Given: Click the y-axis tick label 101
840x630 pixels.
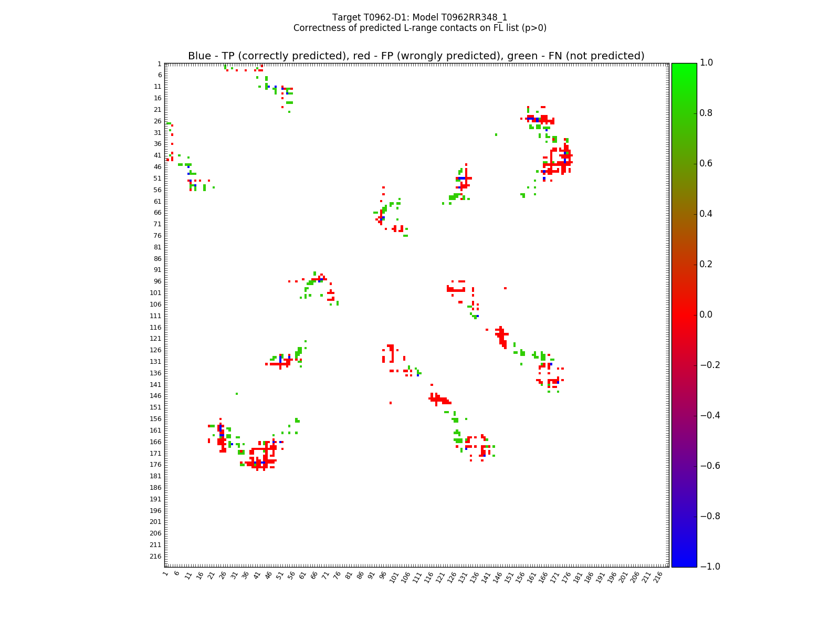Looking at the screenshot, I should coord(155,293).
